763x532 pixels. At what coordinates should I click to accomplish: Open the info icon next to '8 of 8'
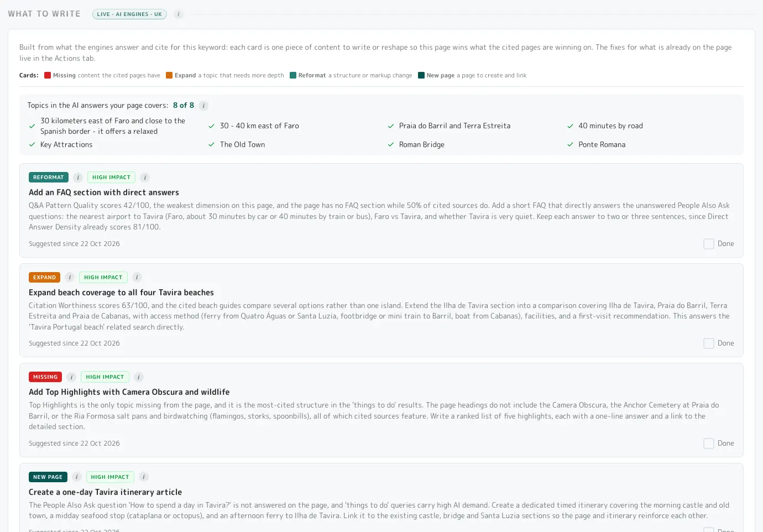coord(203,106)
